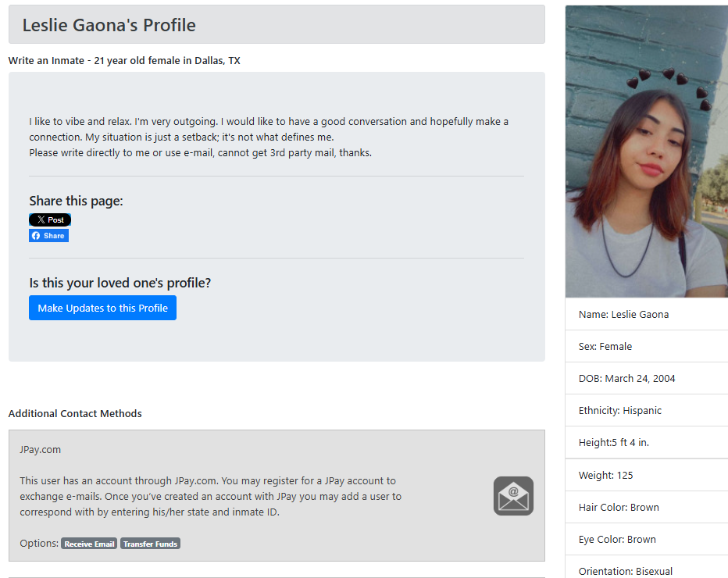The height and width of the screenshot is (578, 728).
Task: Click the 'Hair Color: Brown' row
Action: pos(646,507)
